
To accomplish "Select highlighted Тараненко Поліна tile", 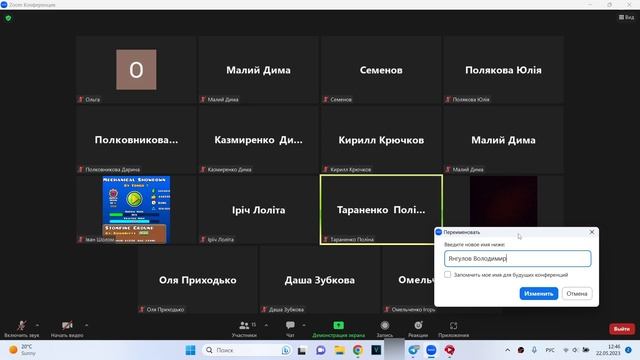I will click(x=381, y=210).
